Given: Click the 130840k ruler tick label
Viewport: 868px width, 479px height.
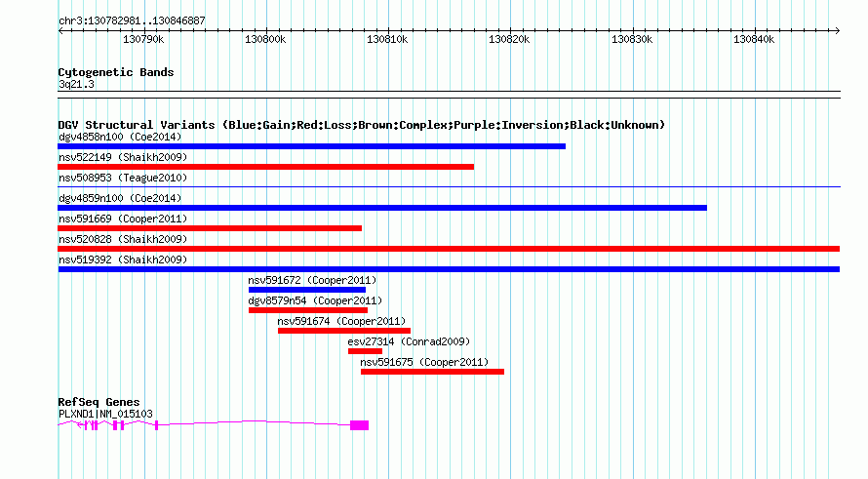Looking at the screenshot, I should pyautogui.click(x=754, y=39).
